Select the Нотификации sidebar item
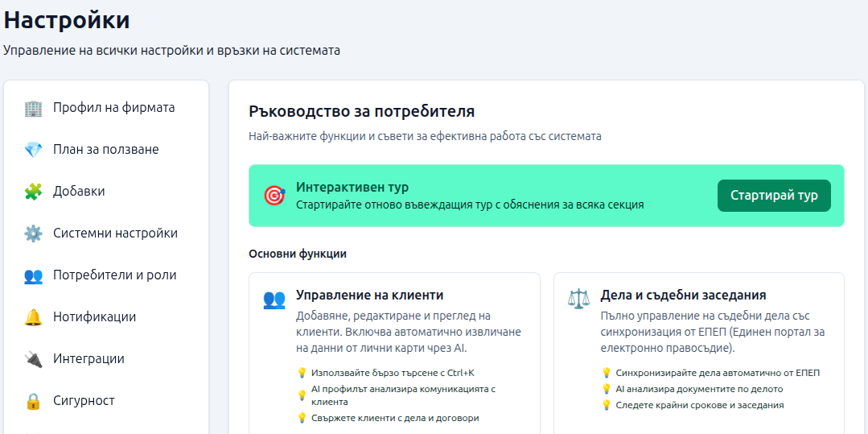The image size is (868, 434). click(106, 317)
